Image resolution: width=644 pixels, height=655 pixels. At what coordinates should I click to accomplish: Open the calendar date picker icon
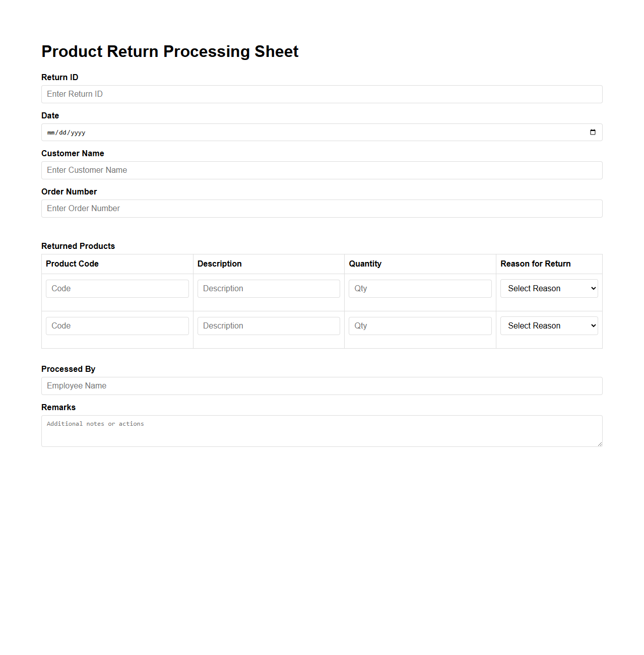point(593,132)
